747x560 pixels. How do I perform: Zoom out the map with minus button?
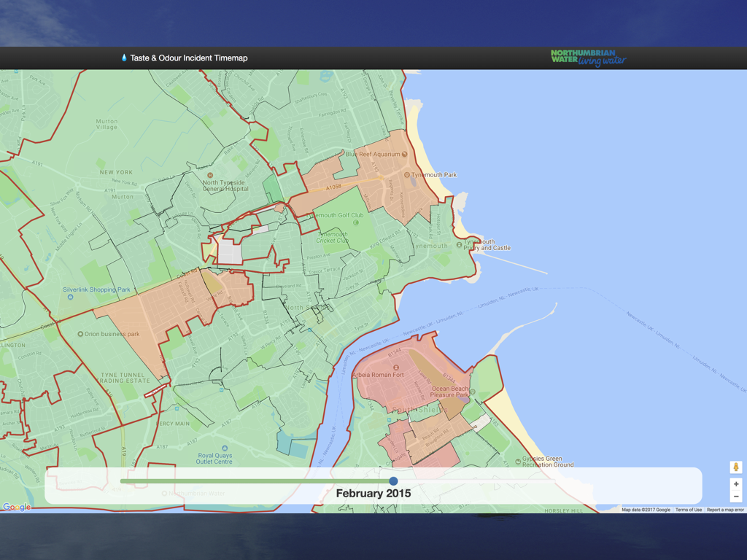pyautogui.click(x=736, y=497)
